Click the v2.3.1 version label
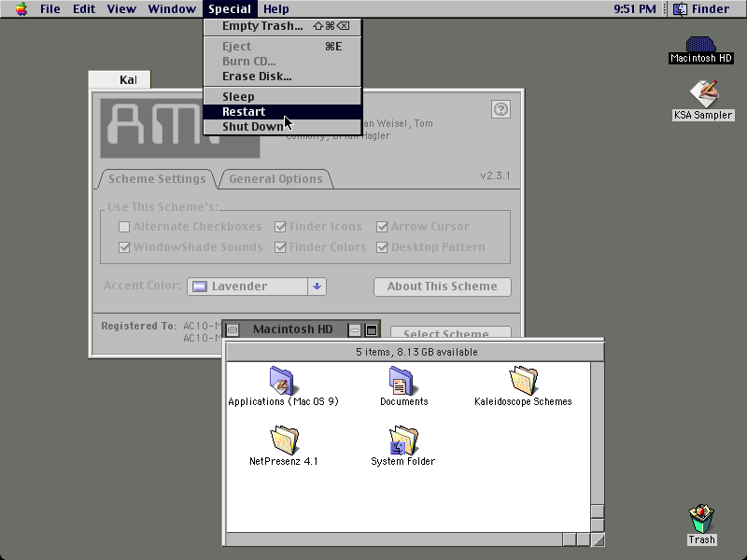747x560 pixels. pos(495,175)
